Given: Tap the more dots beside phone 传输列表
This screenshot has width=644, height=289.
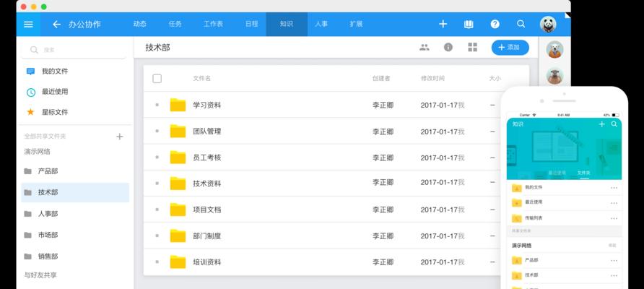Looking at the screenshot, I should pyautogui.click(x=614, y=218).
